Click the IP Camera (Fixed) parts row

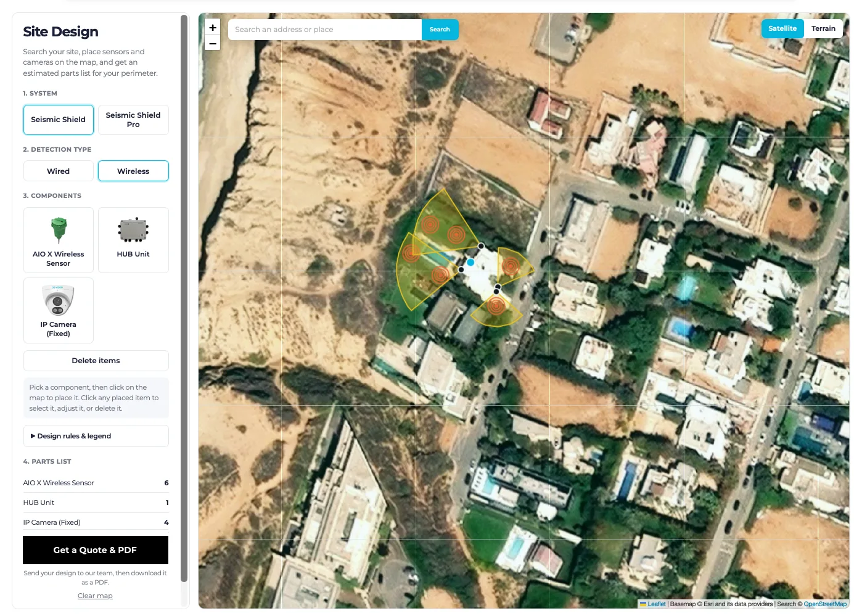pos(96,522)
